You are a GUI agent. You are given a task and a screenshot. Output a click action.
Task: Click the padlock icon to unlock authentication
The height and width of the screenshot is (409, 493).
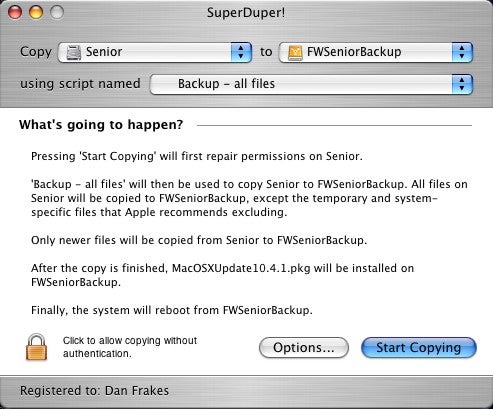pos(37,347)
